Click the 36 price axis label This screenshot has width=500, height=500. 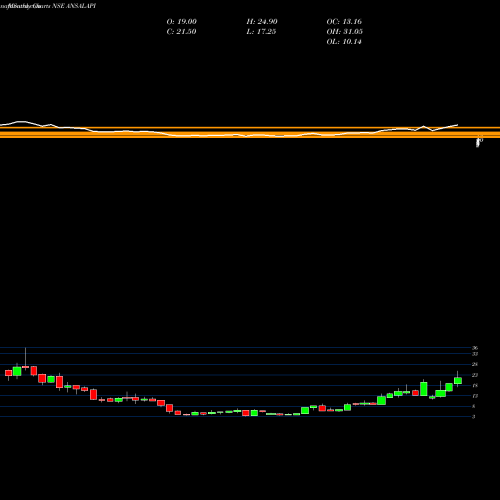pos(475,348)
